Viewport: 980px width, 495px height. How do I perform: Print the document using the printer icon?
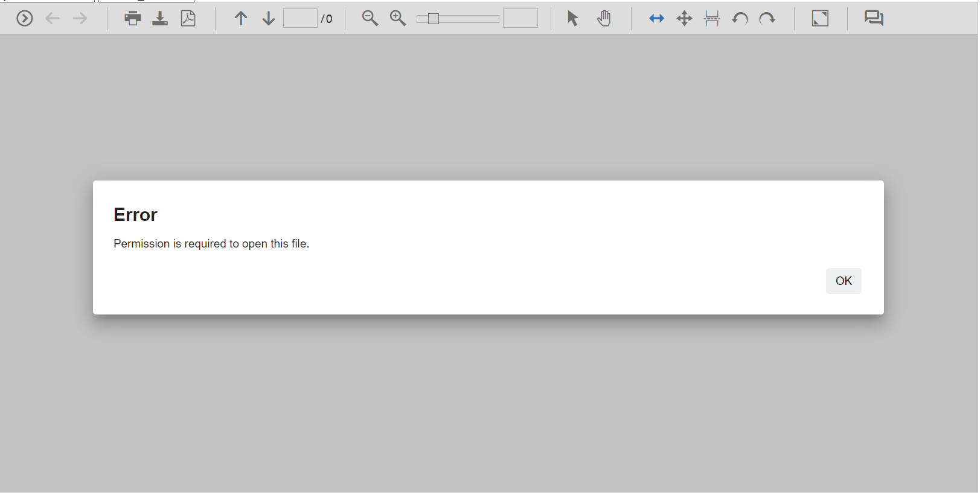tap(133, 19)
